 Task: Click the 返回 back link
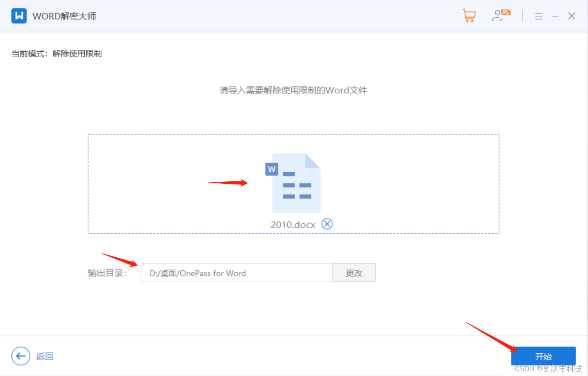(45, 356)
